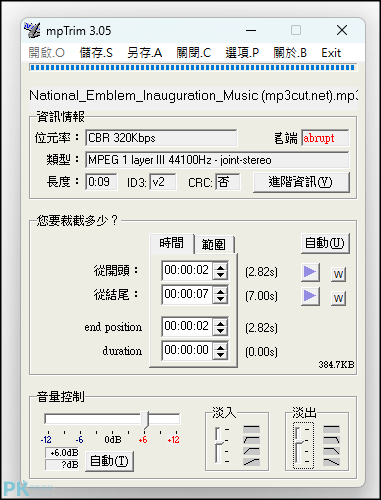381x500 pixels.
Task: Click the Exit menu item
Action: point(331,53)
